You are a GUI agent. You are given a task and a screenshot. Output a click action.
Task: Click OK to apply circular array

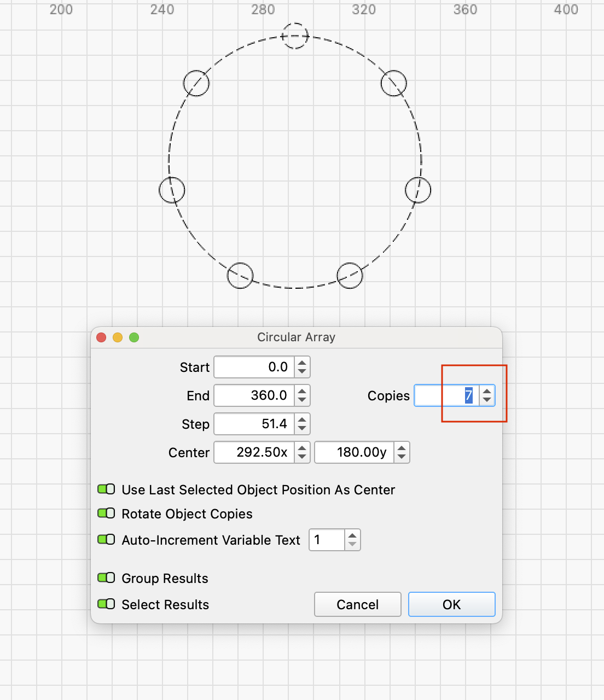pyautogui.click(x=451, y=604)
